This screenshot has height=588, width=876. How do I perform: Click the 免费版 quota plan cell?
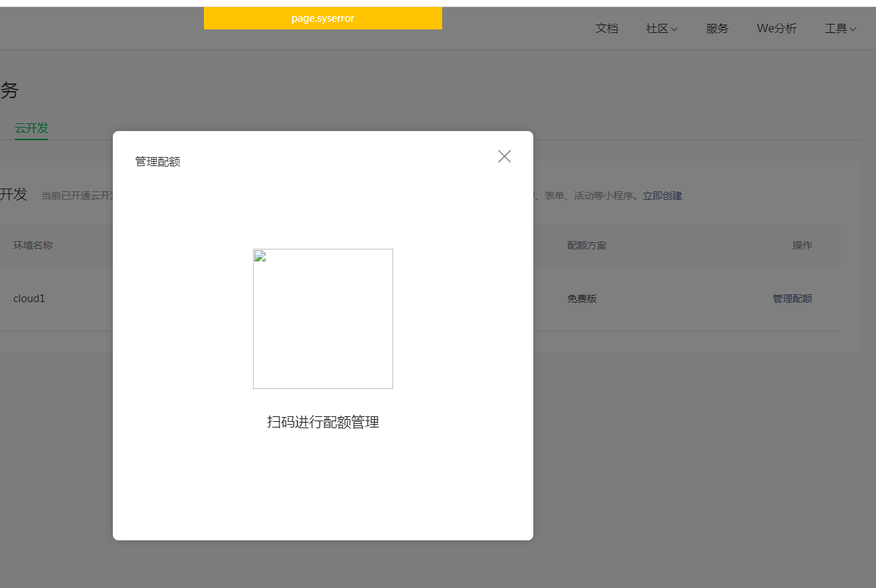coord(582,299)
